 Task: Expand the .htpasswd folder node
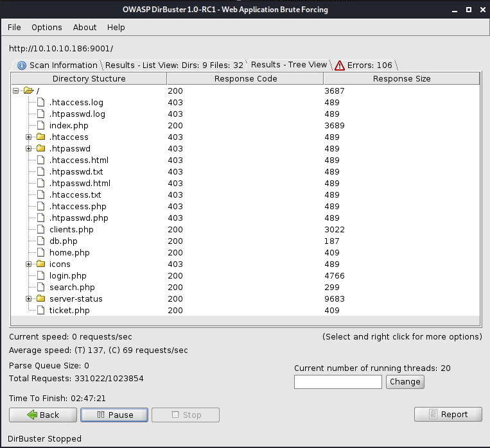(x=28, y=149)
